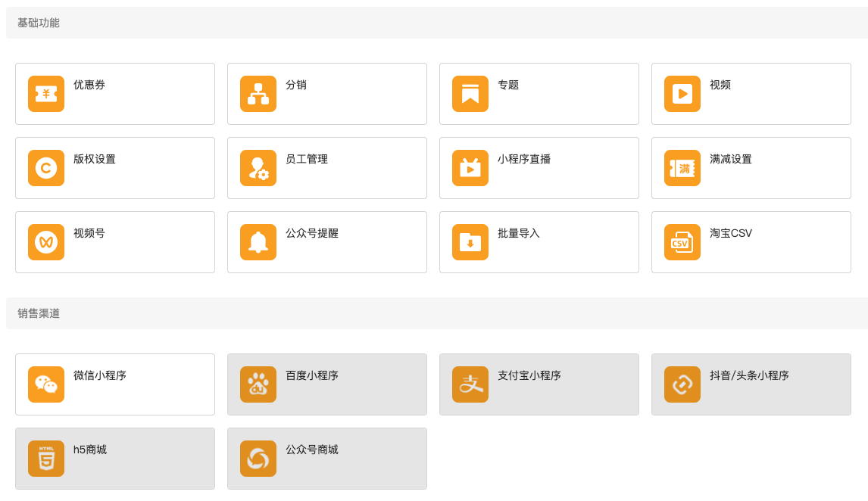Image resolution: width=868 pixels, height=501 pixels.
Task: Open the copyright icon for 版权设置
Action: [x=46, y=168]
